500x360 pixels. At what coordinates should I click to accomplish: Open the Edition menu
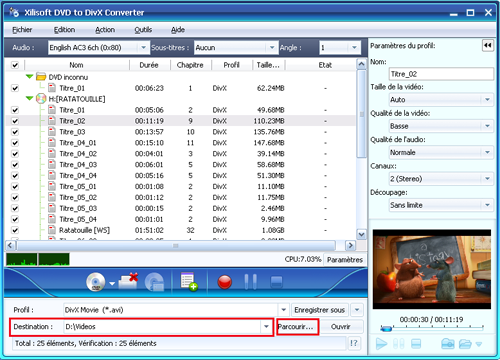tap(64, 30)
